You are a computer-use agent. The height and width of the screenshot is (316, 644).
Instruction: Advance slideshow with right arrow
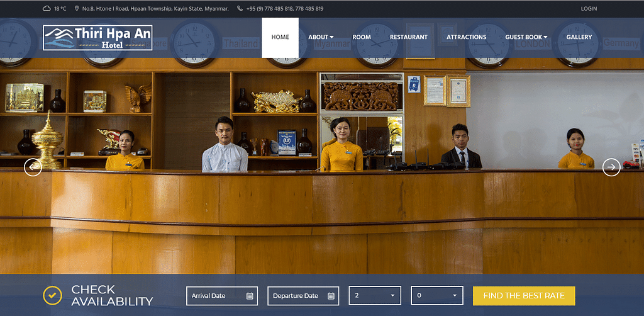click(611, 167)
